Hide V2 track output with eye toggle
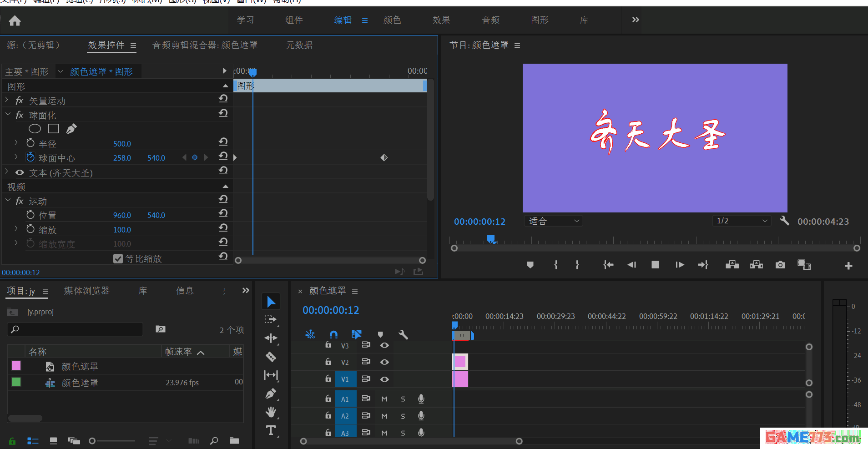The width and height of the screenshot is (868, 449). [x=384, y=362]
